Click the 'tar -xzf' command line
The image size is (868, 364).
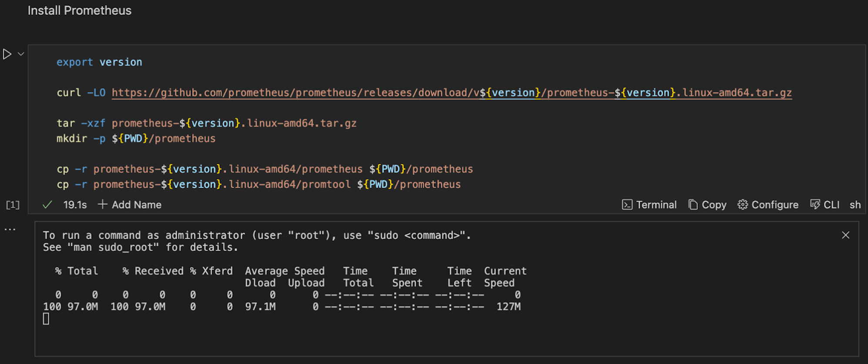click(x=206, y=123)
